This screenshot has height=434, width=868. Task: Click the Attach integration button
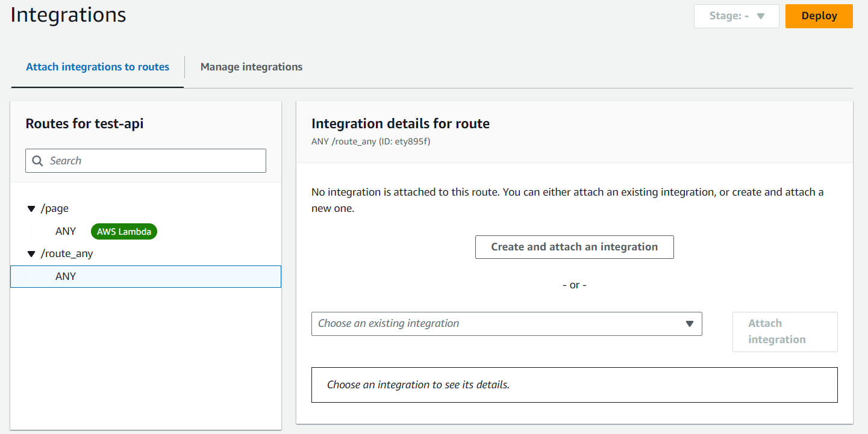[784, 332]
